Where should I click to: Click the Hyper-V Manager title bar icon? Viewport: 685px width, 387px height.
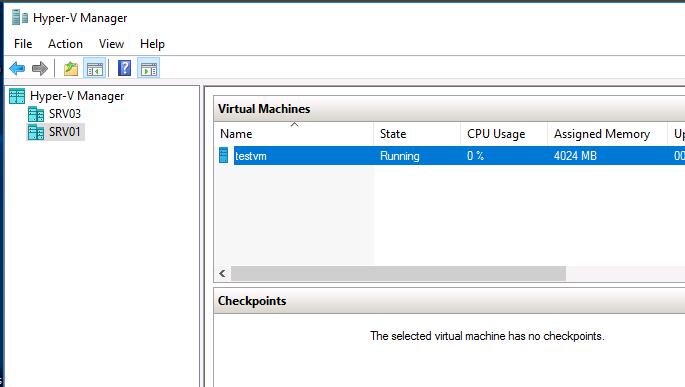(x=20, y=17)
